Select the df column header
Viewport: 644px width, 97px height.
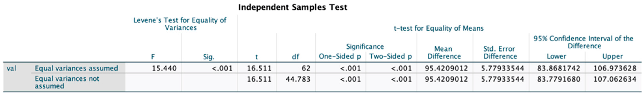tap(295, 57)
